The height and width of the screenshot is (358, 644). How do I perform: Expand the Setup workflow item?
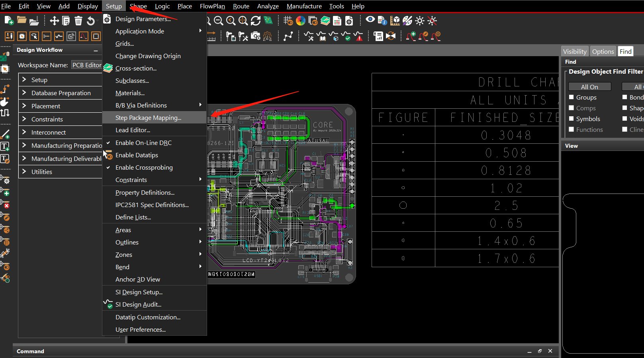click(24, 80)
